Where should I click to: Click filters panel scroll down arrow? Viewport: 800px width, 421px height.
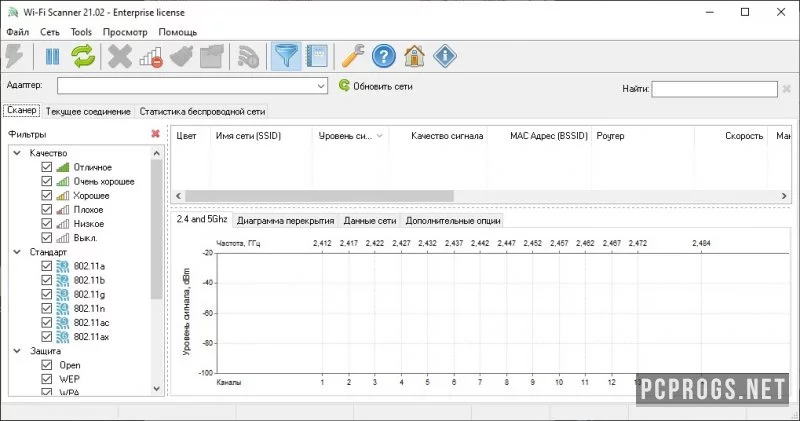coord(157,389)
